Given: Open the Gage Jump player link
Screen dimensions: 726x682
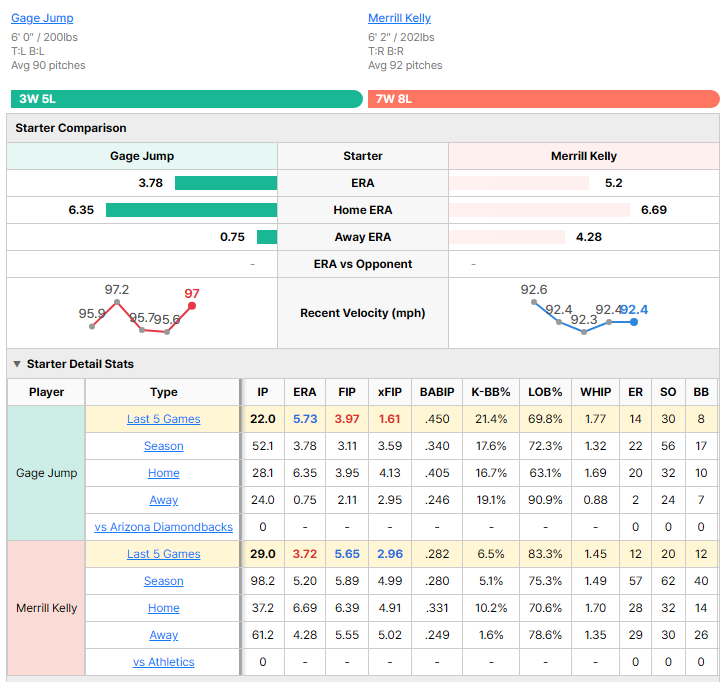Looking at the screenshot, I should [42, 18].
